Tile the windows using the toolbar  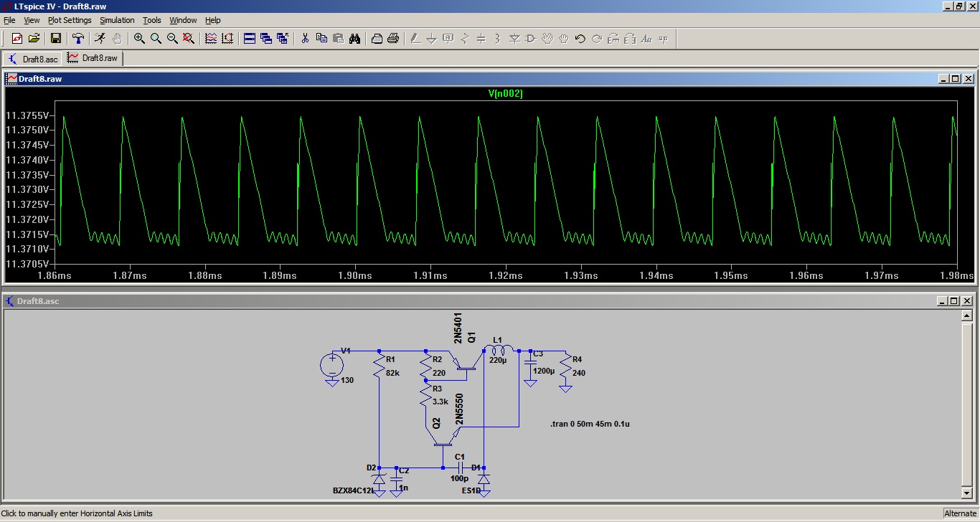coord(250,39)
